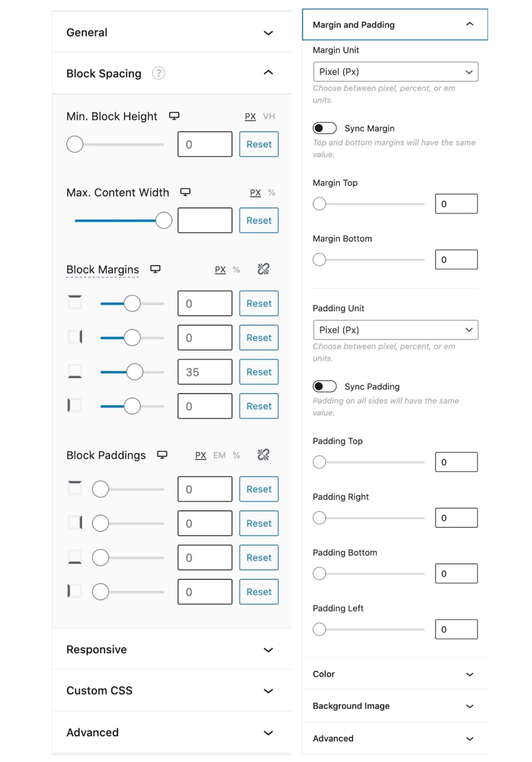Click the Max. Content Width slider handle
The image size is (532, 762).
pos(163,220)
